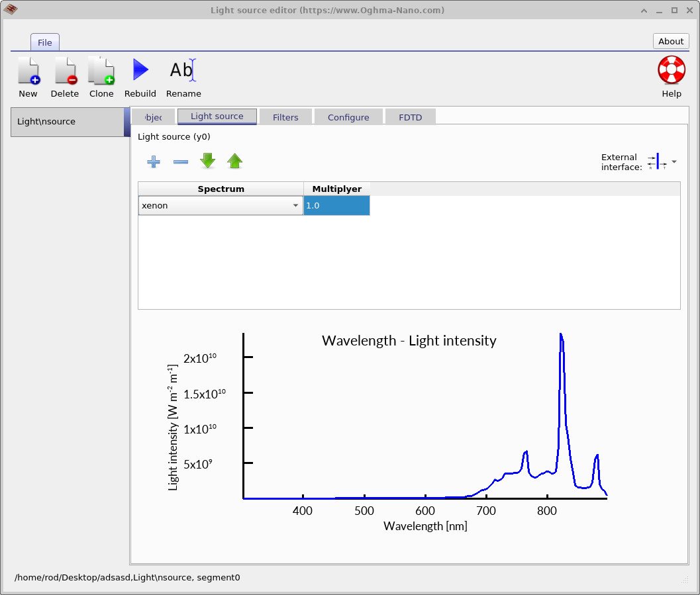Switch to the partially hidden Object tab
Image resolution: width=700 pixels, height=595 pixels.
(153, 117)
